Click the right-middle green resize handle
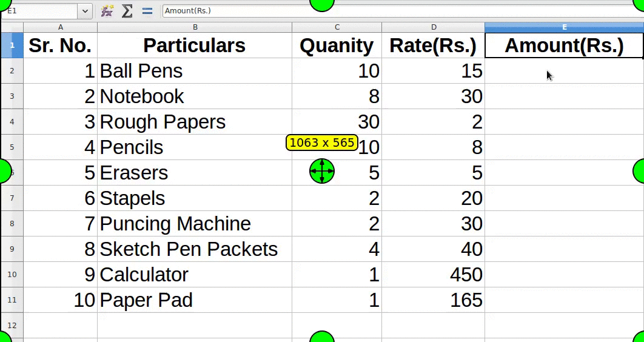 tap(640, 171)
